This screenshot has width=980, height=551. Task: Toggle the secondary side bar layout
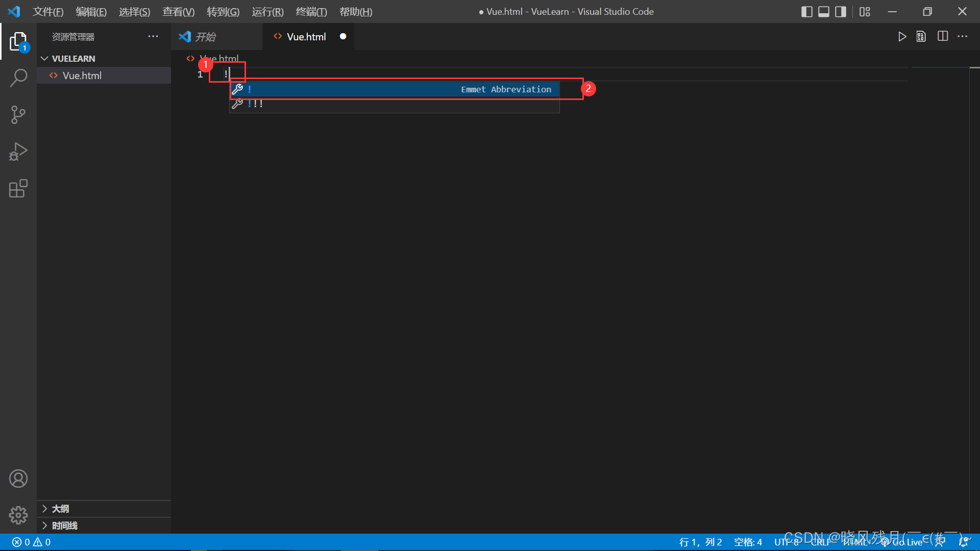(x=840, y=12)
